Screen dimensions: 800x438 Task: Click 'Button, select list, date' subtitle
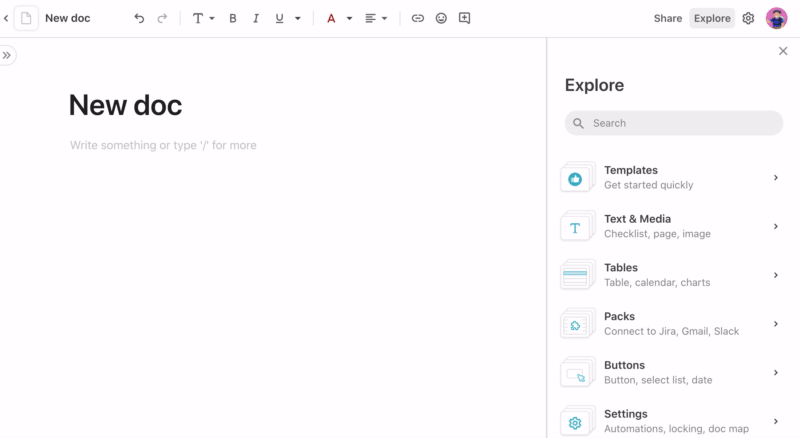click(658, 380)
